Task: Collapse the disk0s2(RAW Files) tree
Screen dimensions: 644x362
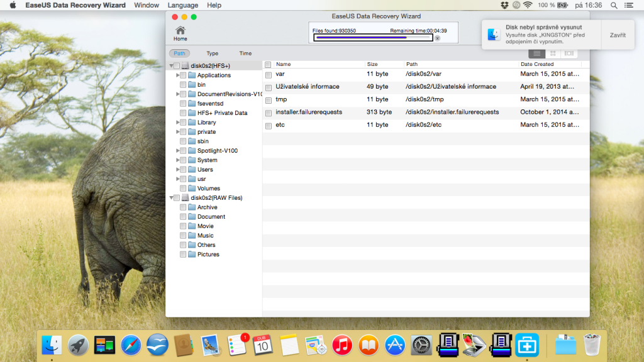Action: tap(171, 198)
